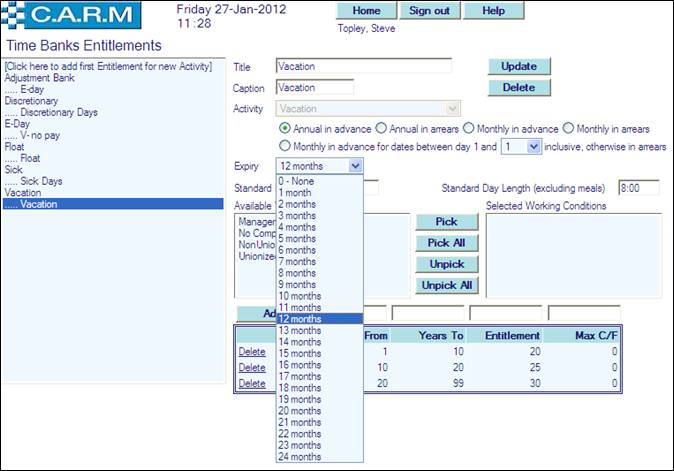Screen dimensions: 674x471
Task: Delete the Vacation entitlement via Delete button
Action: coord(519,87)
